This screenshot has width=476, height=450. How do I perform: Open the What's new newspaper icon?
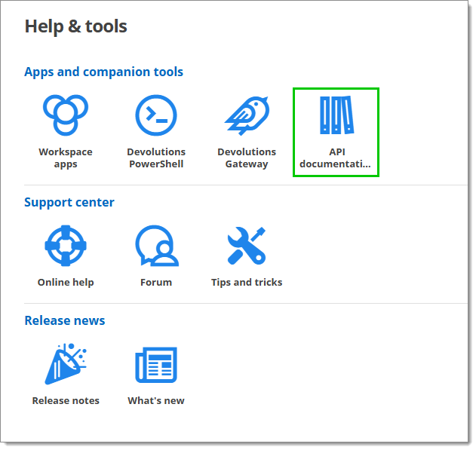coord(156,364)
